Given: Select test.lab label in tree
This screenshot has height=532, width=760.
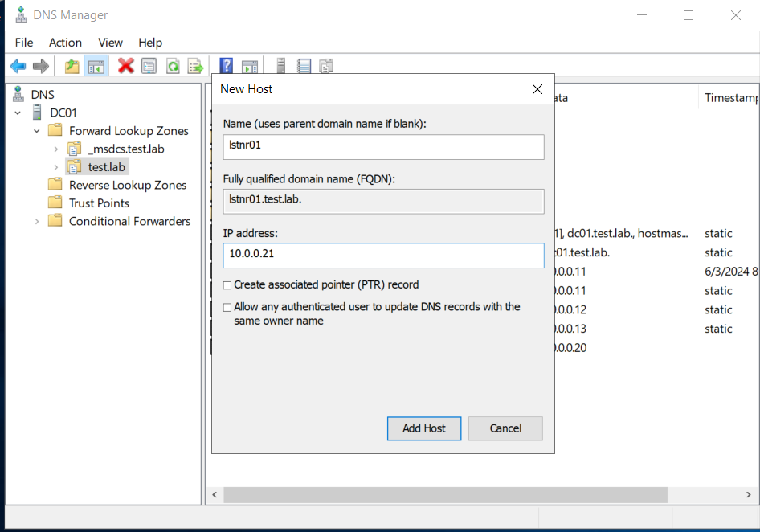Looking at the screenshot, I should tap(107, 167).
